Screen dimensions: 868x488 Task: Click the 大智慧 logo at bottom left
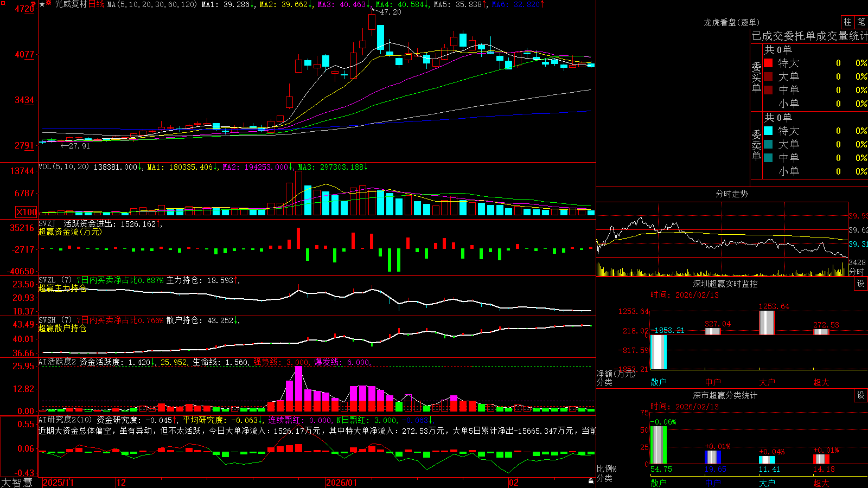(17, 483)
